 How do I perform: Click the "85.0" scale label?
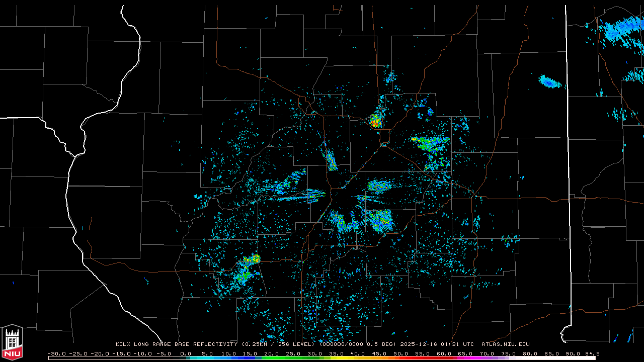coord(552,353)
